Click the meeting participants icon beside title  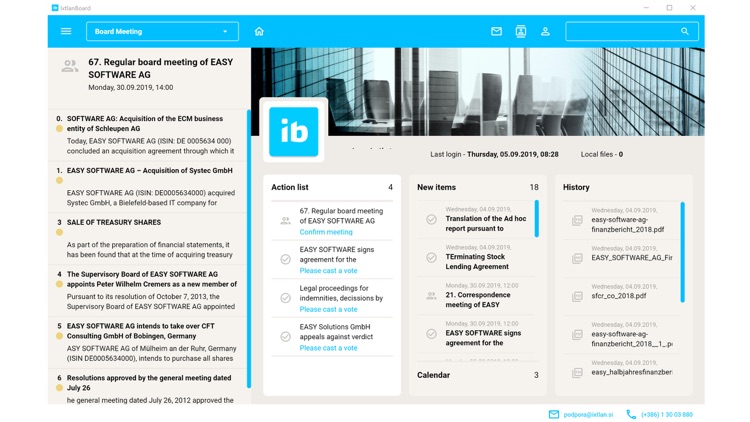tap(70, 66)
